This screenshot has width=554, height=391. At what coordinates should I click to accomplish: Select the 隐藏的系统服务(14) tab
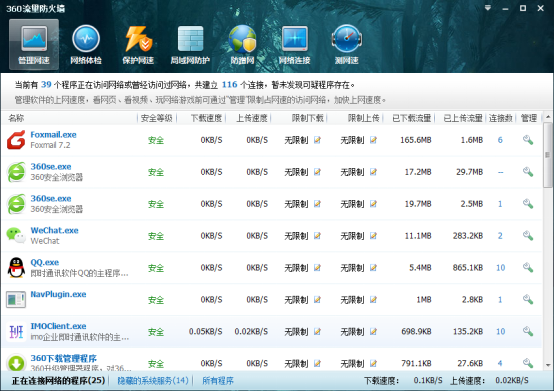pyautogui.click(x=153, y=380)
